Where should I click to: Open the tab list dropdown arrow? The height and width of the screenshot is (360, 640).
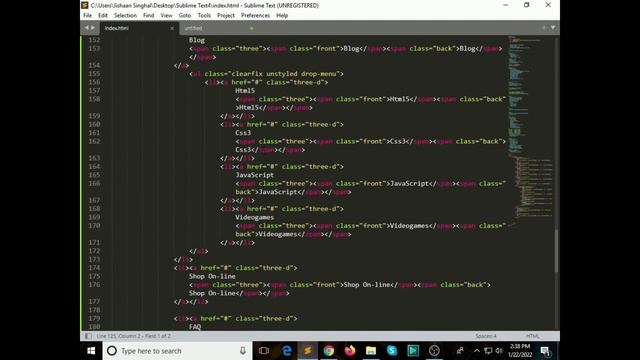coord(553,27)
